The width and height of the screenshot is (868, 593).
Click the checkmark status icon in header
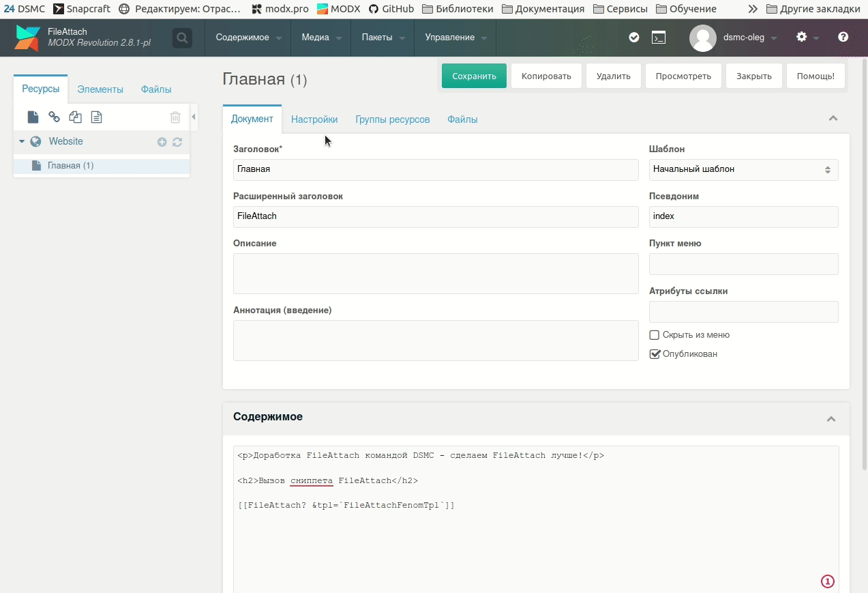(634, 38)
